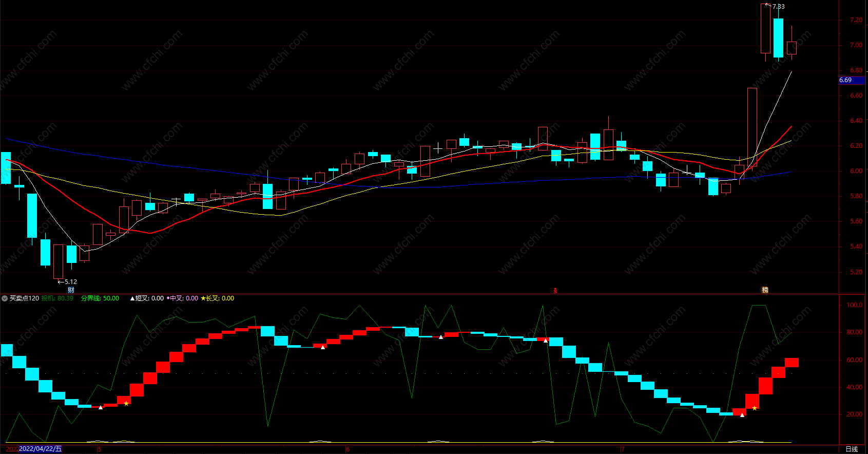Click the month 5 timeline marker
This screenshot has width=868, height=454.
[100, 449]
